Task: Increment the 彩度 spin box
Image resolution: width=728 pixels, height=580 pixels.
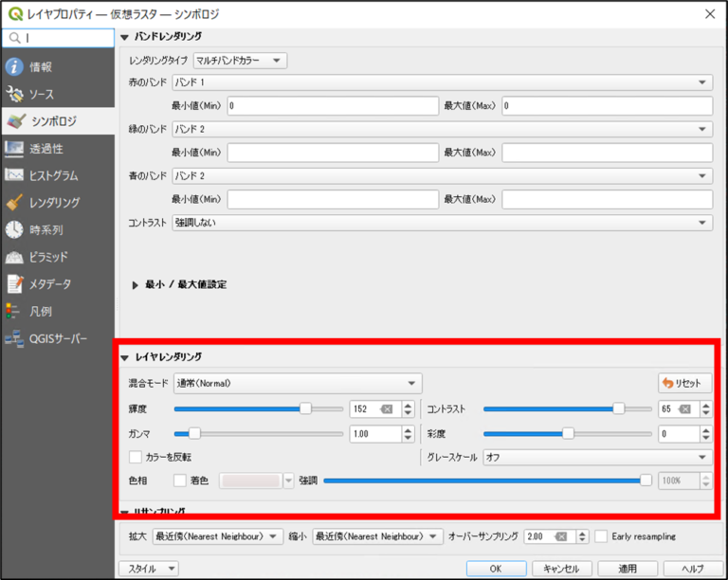Action: point(706,430)
